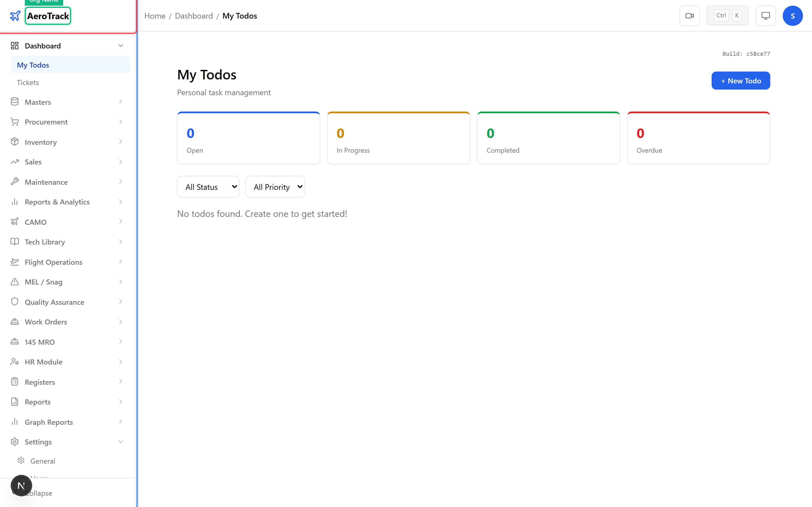
Task: Click the AeroTrack airplane logo
Action: pyautogui.click(x=15, y=15)
